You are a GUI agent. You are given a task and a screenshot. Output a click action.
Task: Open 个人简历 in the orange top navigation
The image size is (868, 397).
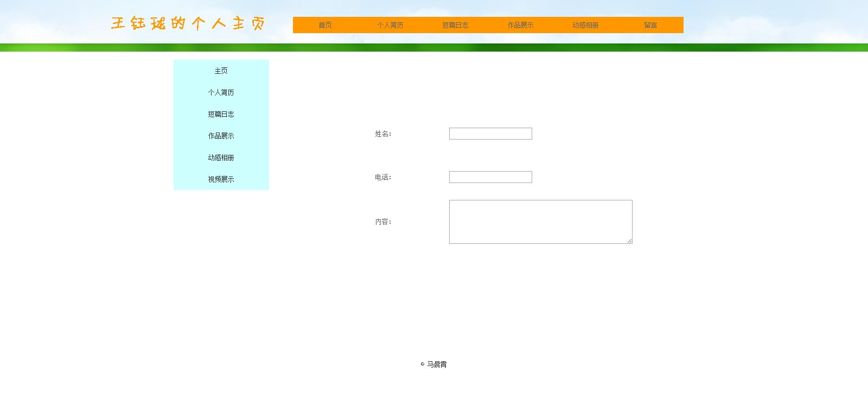[x=390, y=25]
